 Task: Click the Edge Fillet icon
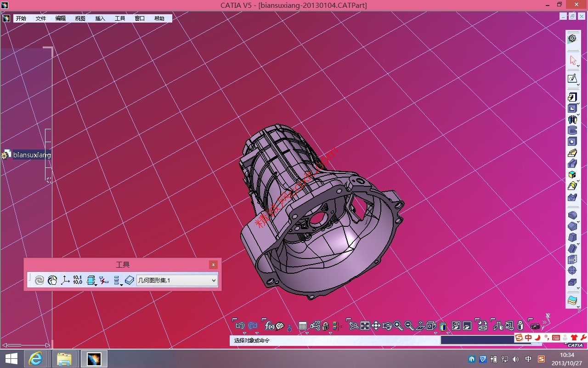click(x=572, y=215)
